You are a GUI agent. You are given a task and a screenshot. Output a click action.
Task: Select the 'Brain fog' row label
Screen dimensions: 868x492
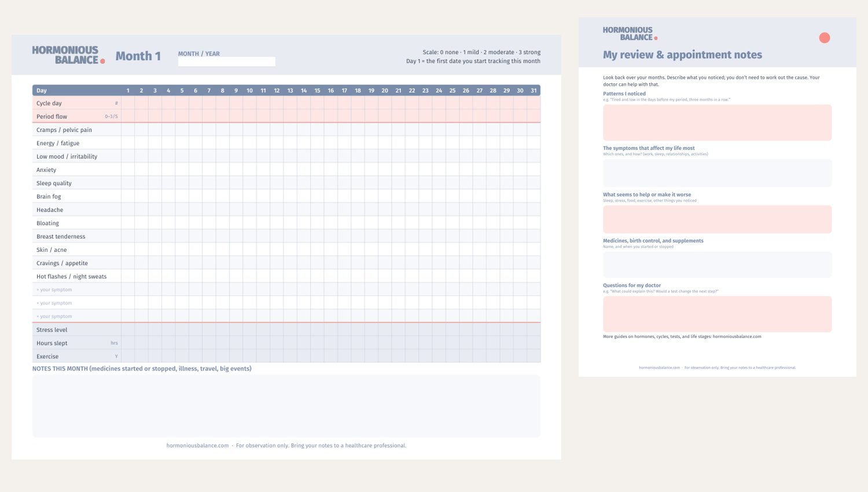pos(49,196)
